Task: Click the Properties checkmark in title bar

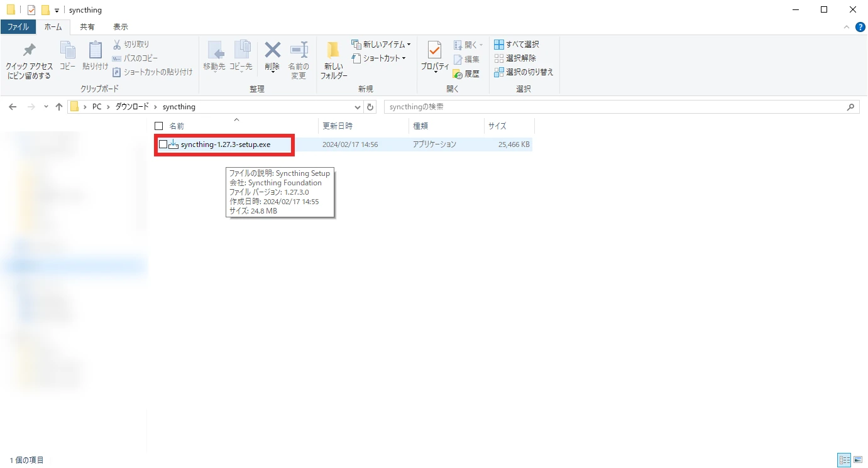Action: [31, 10]
